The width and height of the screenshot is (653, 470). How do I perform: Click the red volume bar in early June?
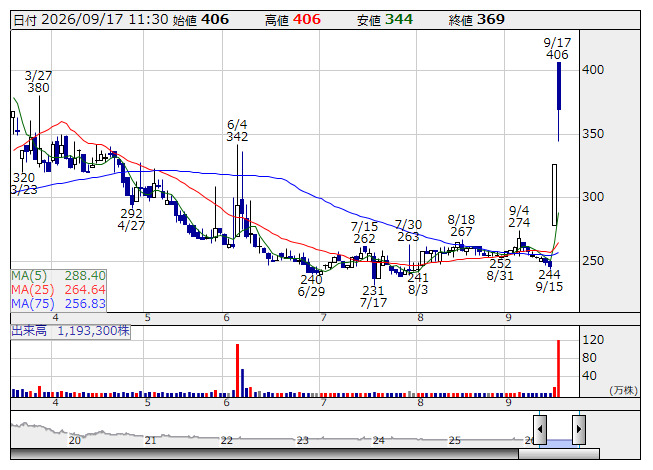pos(237,370)
